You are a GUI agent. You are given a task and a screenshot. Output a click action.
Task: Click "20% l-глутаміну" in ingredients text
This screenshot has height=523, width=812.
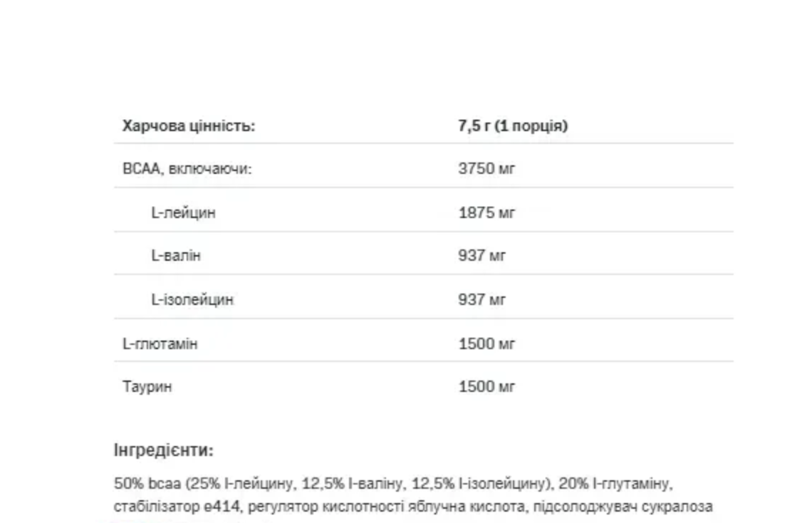(615, 484)
